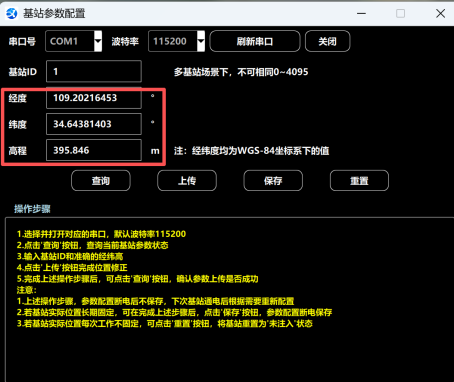Click the 高程 label
This screenshot has height=382, width=454.
(17, 151)
